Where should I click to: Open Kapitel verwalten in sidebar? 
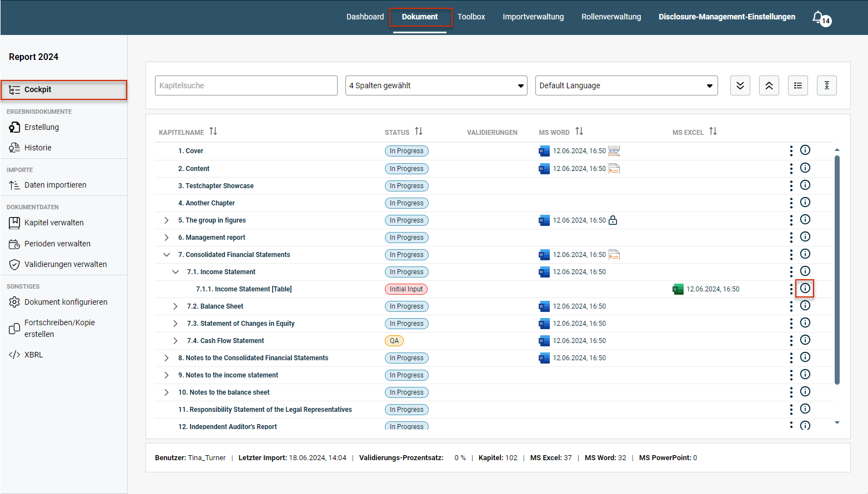[54, 223]
